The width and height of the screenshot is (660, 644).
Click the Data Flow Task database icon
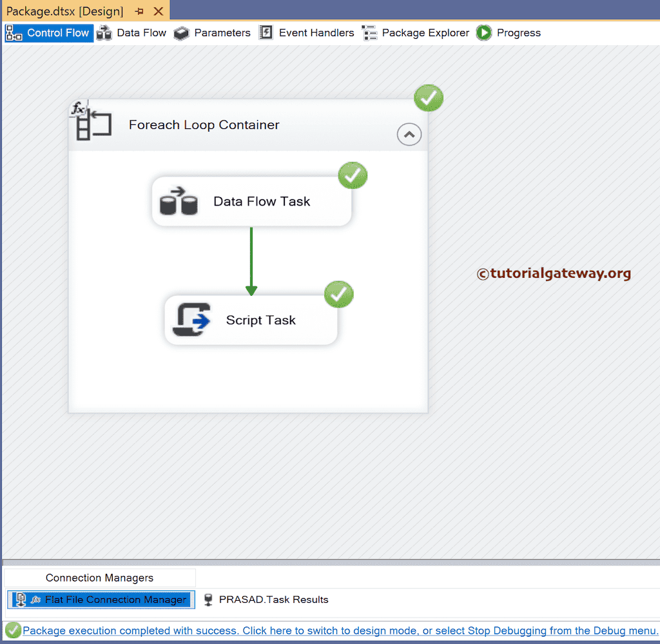[x=179, y=200]
